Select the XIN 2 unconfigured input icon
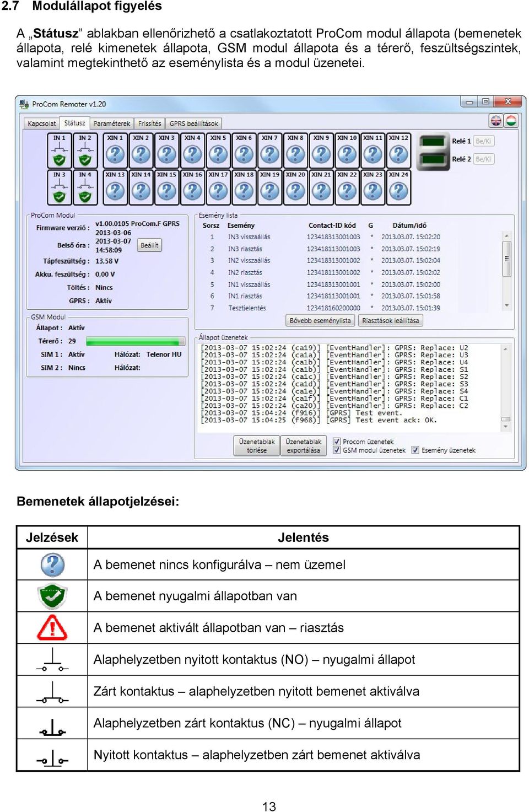The height and width of the screenshot is (812, 529). (x=141, y=150)
